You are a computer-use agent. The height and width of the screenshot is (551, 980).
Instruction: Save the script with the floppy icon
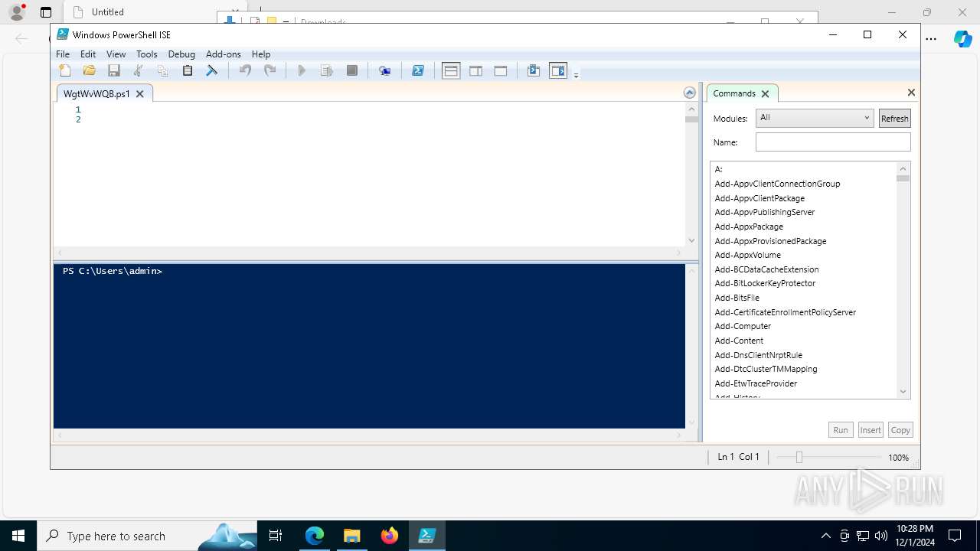pyautogui.click(x=114, y=70)
